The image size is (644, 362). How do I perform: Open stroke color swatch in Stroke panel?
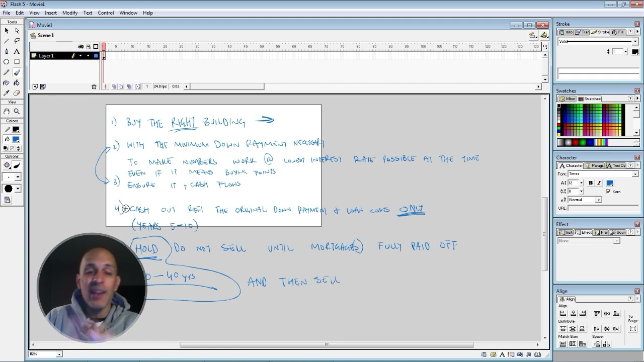click(x=635, y=52)
